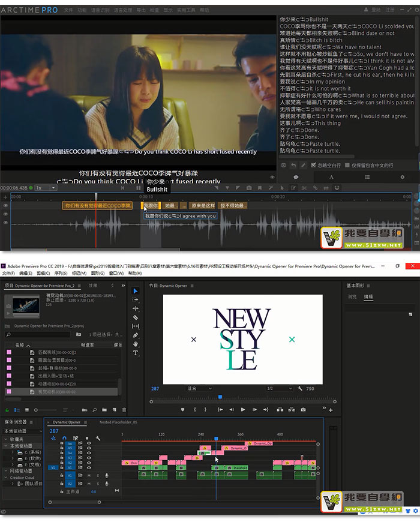Viewport: 420px width, 522px height.
Task: Toggle the 忽略空白行 checkbox
Action: pos(313,165)
